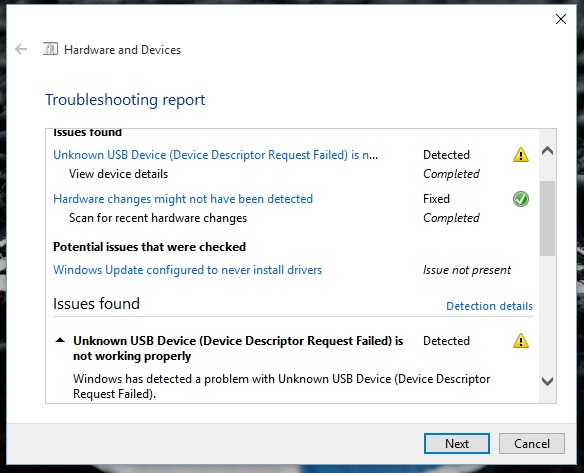Click 'Completed' status for Scan hardware changes
584x473 pixels.
[451, 218]
